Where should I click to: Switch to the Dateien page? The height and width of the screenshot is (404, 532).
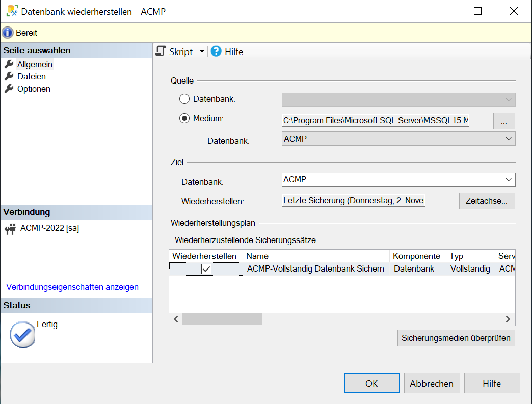[x=31, y=76]
